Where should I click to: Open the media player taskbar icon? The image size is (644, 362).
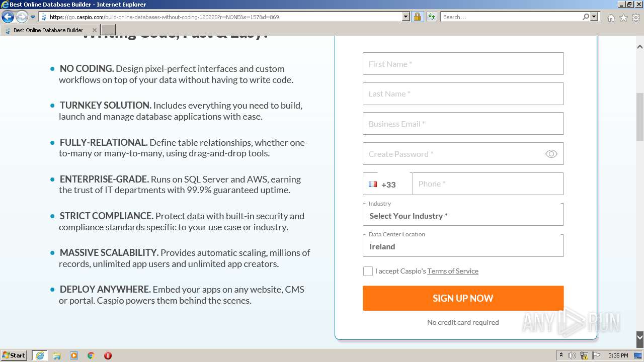[x=74, y=355]
